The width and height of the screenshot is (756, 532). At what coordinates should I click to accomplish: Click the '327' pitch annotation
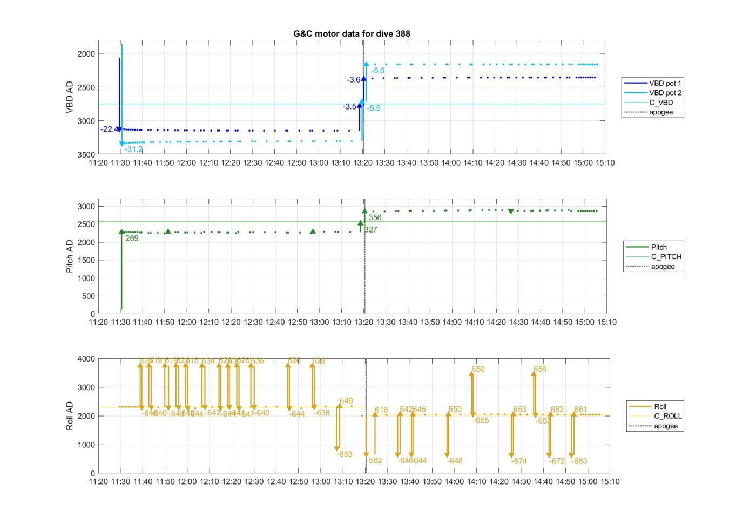pyautogui.click(x=370, y=229)
